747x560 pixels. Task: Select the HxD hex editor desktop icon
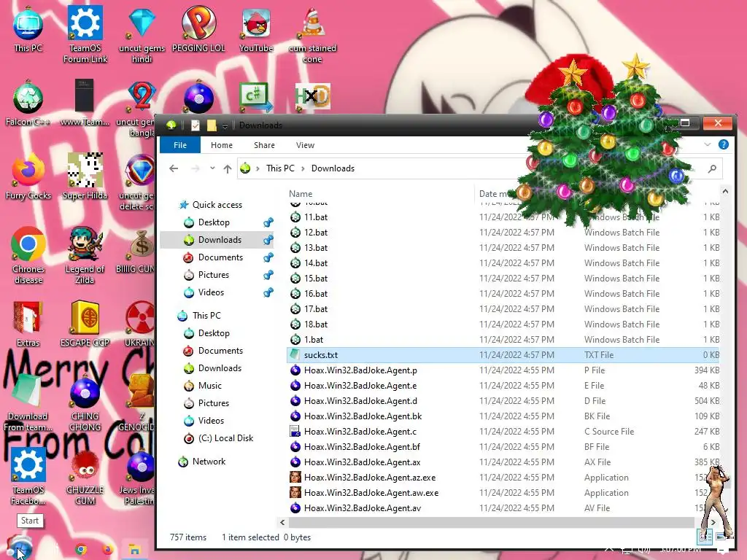(x=312, y=97)
